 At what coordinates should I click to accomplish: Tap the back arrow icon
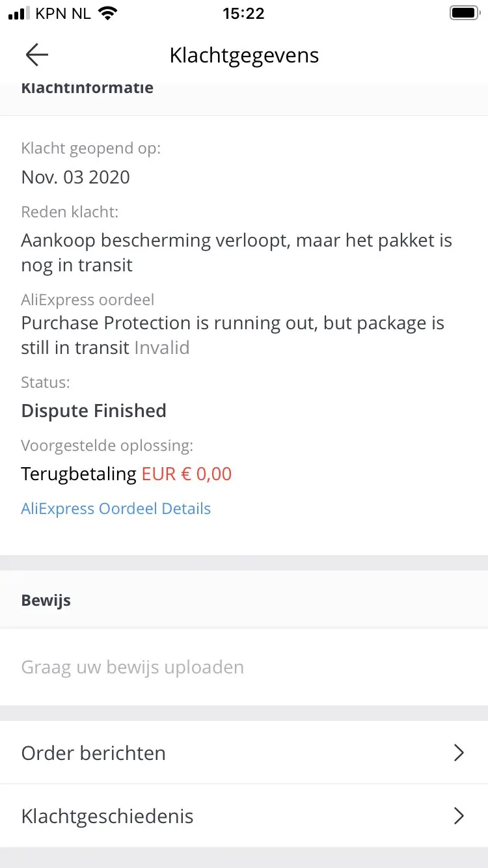[x=37, y=55]
